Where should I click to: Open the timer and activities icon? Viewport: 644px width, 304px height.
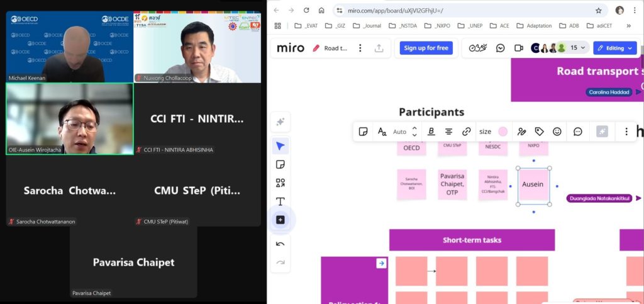[478, 48]
